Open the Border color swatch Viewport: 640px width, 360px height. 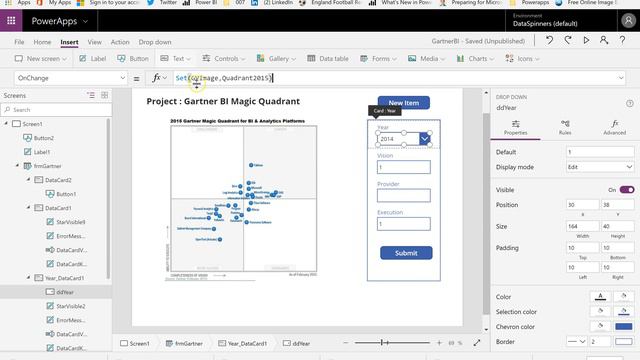tap(624, 342)
